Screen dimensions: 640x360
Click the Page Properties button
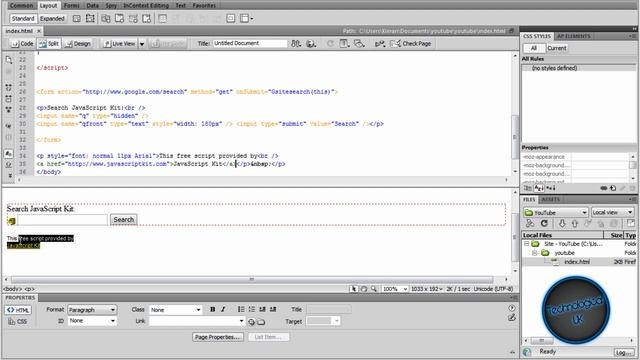point(218,337)
